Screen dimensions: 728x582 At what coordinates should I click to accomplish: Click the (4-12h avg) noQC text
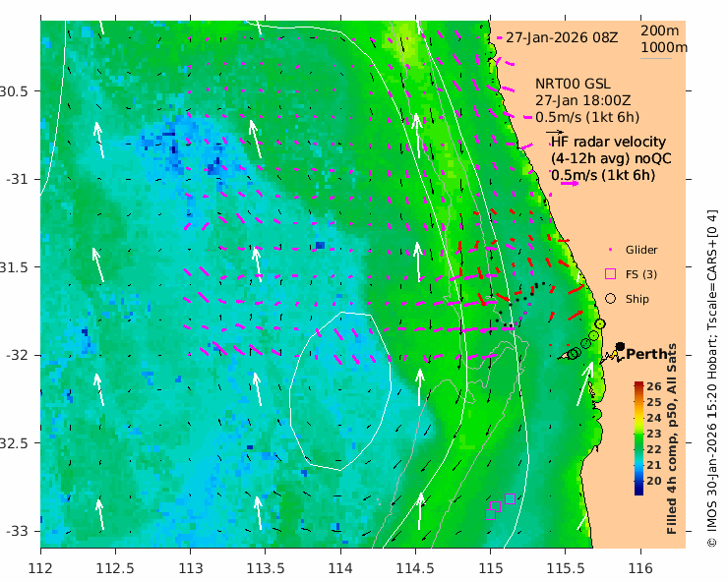[x=611, y=158]
